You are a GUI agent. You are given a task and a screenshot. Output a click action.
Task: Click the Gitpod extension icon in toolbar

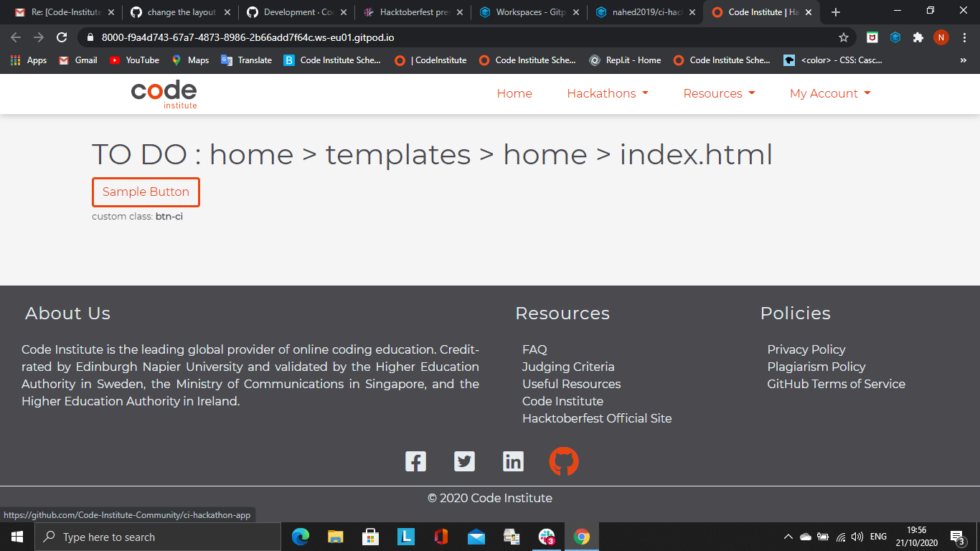click(x=895, y=37)
